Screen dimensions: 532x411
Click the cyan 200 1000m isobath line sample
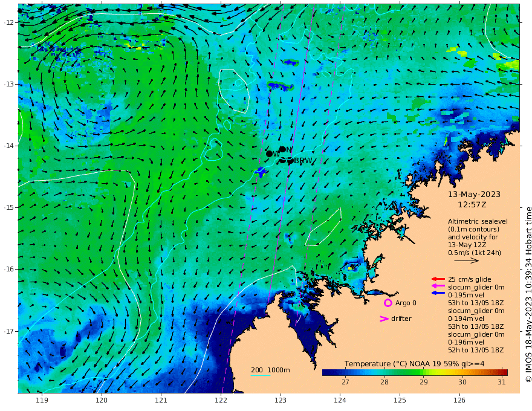pyautogui.click(x=261, y=375)
